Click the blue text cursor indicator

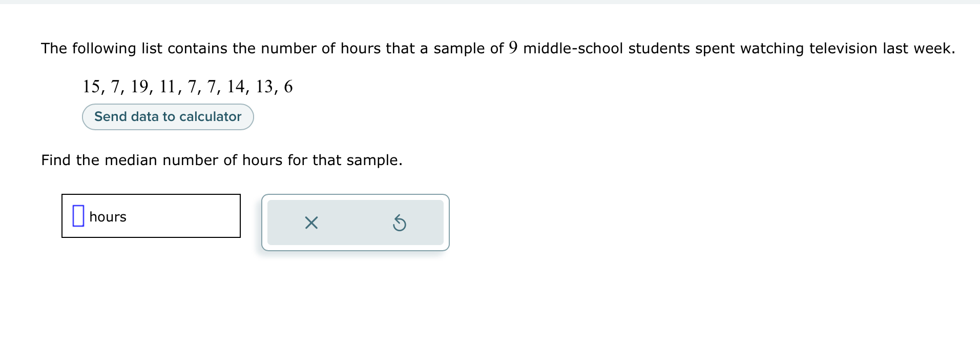coord(77,215)
